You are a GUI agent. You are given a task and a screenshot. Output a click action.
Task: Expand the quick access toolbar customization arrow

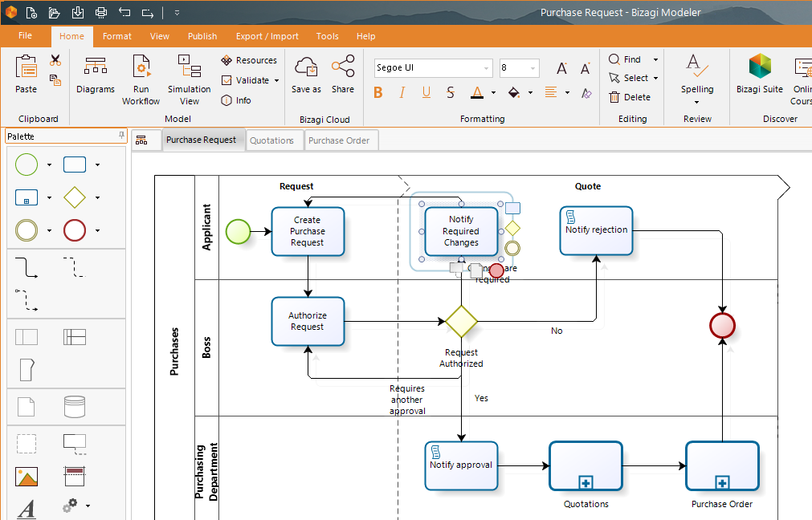click(177, 13)
